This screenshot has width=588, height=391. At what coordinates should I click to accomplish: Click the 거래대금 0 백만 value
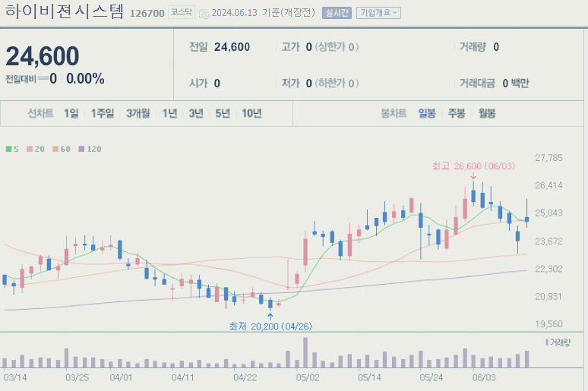coord(516,84)
